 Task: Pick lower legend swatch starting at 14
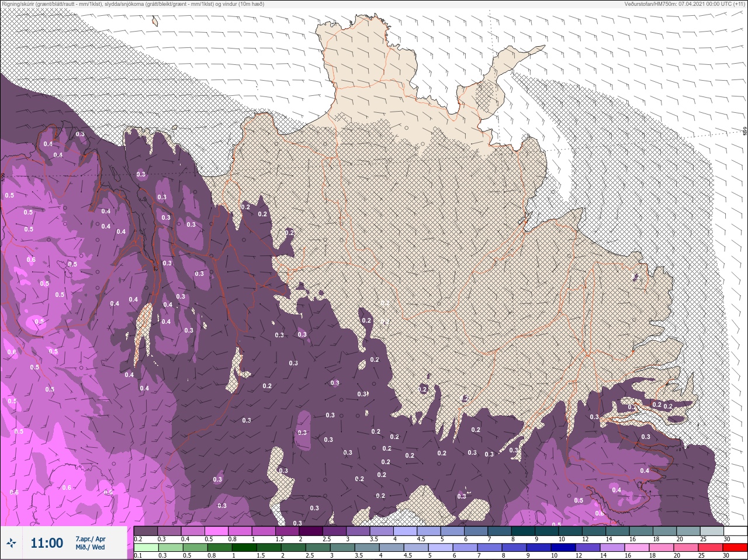tap(612, 548)
